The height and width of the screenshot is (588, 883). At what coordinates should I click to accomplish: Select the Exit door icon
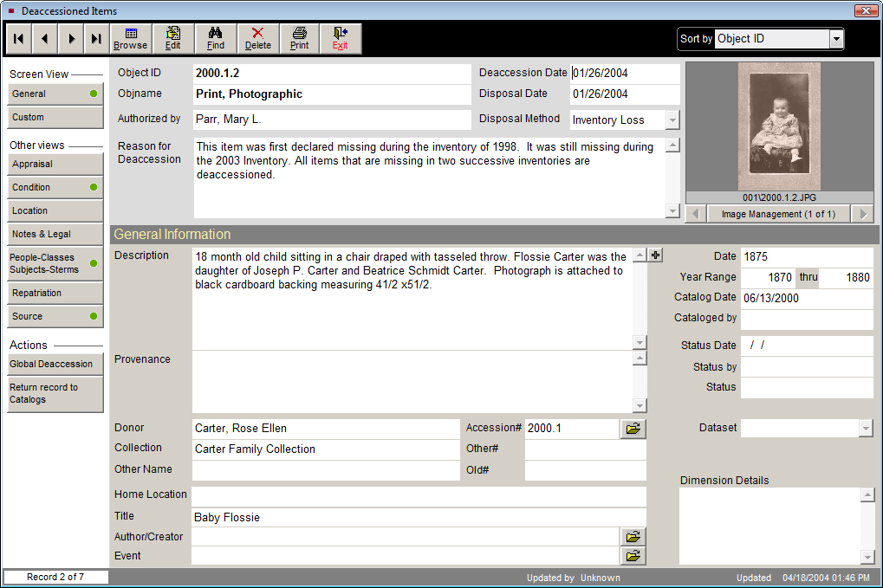(x=339, y=38)
